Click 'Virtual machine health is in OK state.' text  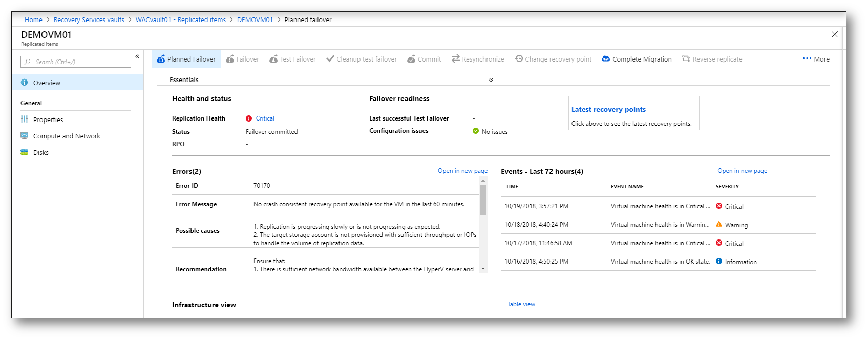pyautogui.click(x=661, y=262)
